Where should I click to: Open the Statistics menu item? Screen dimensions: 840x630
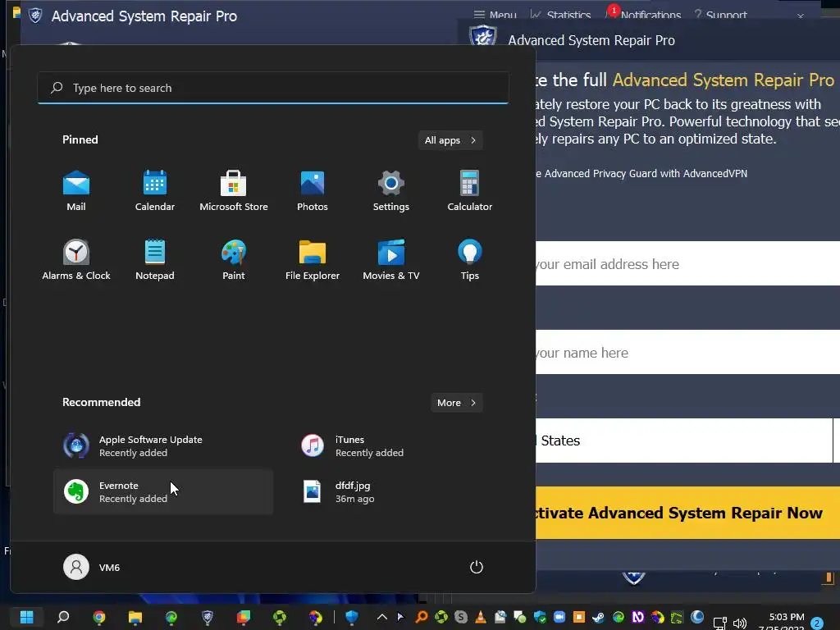(561, 15)
